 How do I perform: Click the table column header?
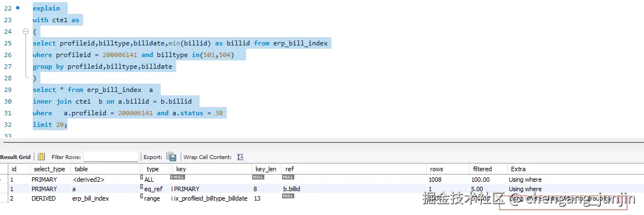pos(81,169)
